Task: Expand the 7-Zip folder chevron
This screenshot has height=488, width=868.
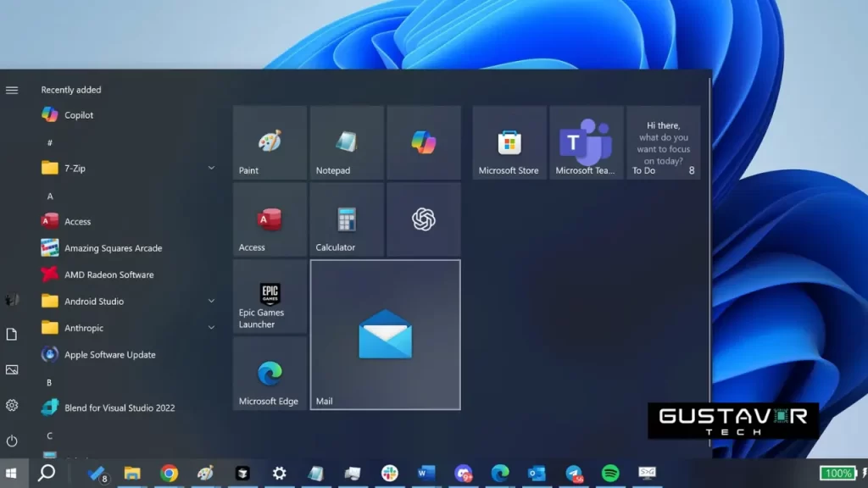Action: tap(211, 168)
